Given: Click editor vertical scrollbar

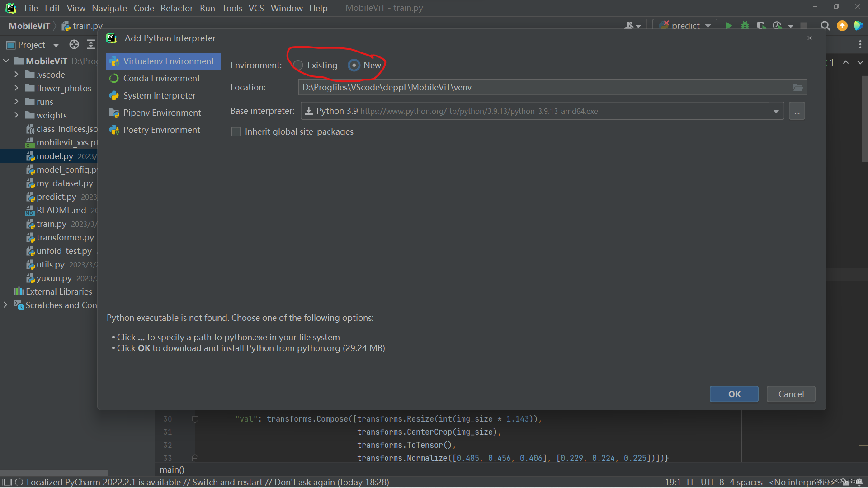Looking at the screenshot, I should tap(864, 118).
